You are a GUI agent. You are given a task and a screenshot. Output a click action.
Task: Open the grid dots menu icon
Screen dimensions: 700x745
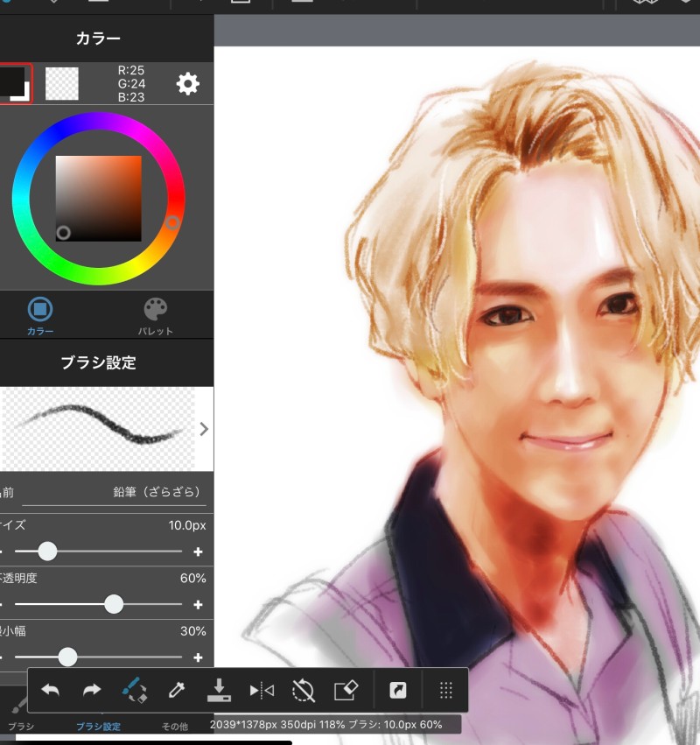445,690
